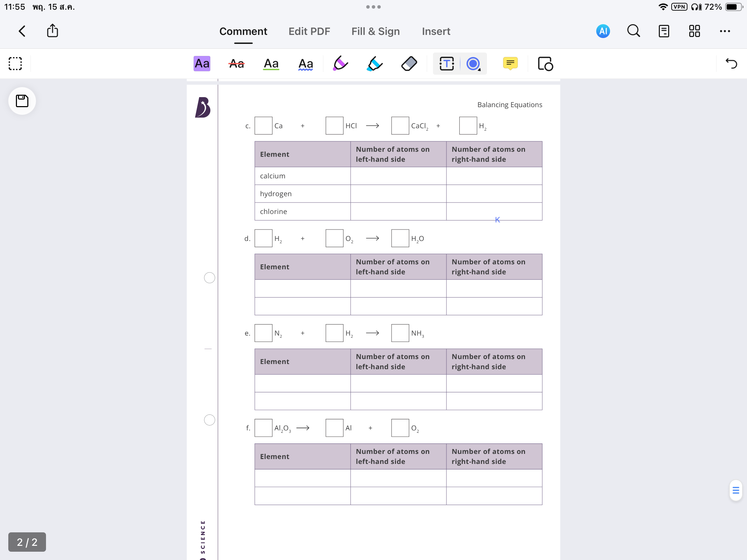The height and width of the screenshot is (560, 747).
Task: Fill coefficient box before NH3
Action: 400,333
